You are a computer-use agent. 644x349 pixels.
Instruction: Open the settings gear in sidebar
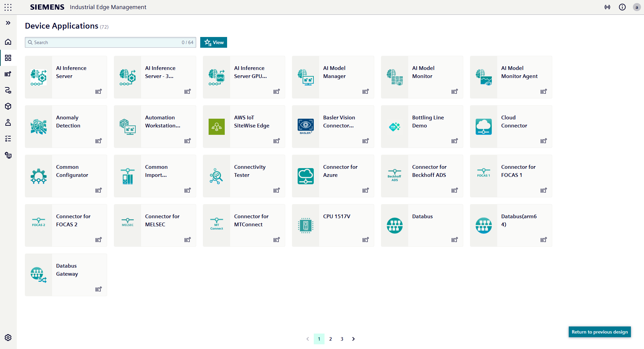[x=8, y=338]
